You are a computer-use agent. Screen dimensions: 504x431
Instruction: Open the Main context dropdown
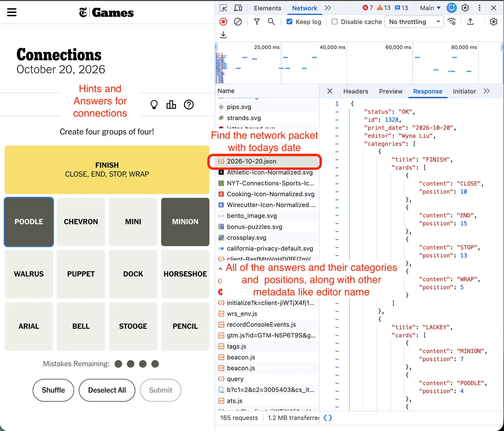tap(430, 8)
